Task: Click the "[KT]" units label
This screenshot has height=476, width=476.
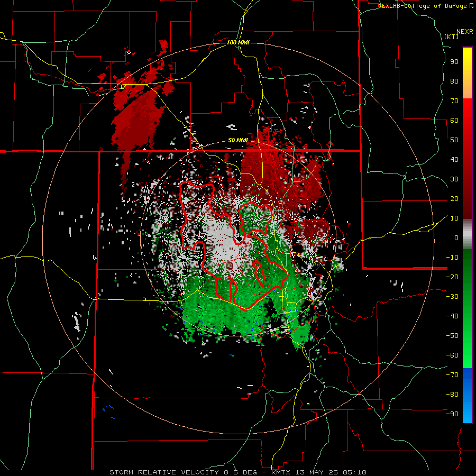Action: pos(452,36)
